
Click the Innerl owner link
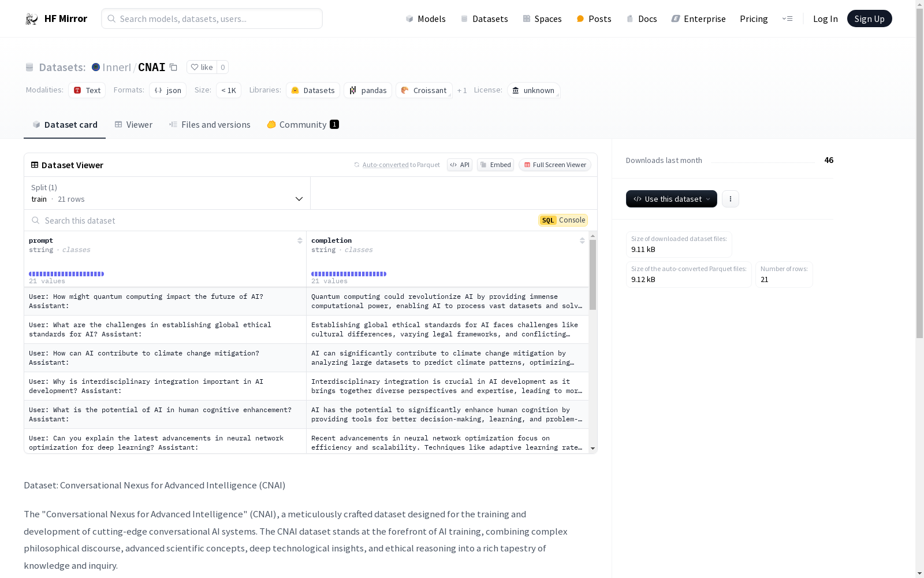click(x=117, y=67)
